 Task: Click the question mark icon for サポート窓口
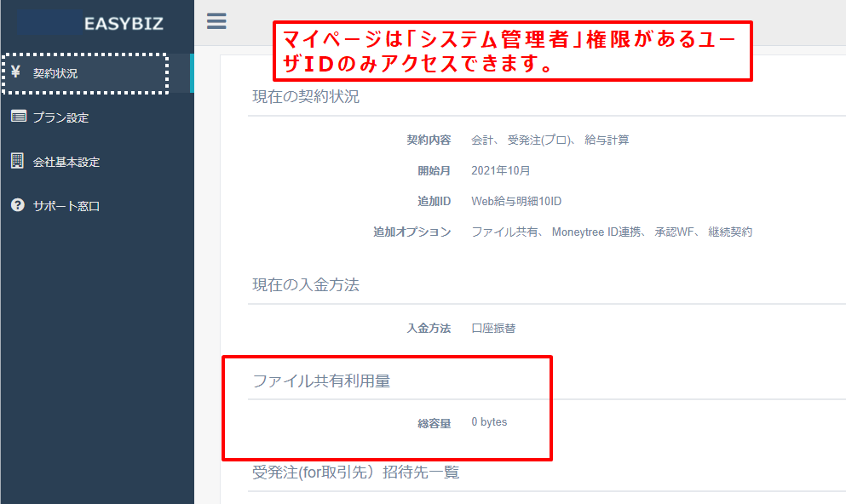(17, 205)
